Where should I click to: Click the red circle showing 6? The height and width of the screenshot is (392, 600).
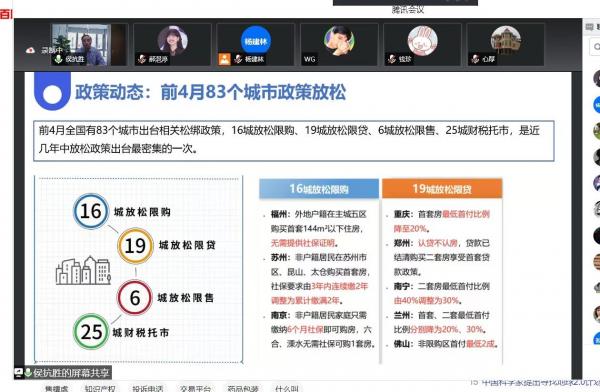pos(135,297)
